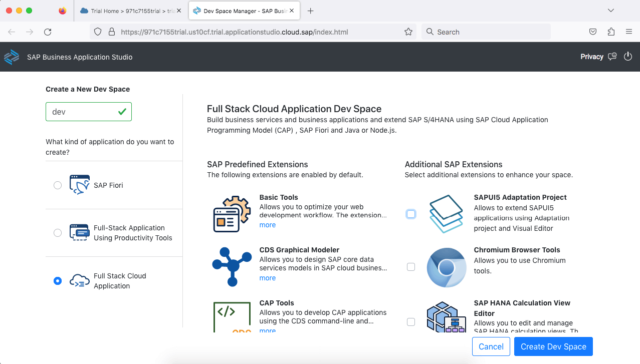Click the Basic Tools gear icon
Screen dimensions: 640x364
click(232, 214)
